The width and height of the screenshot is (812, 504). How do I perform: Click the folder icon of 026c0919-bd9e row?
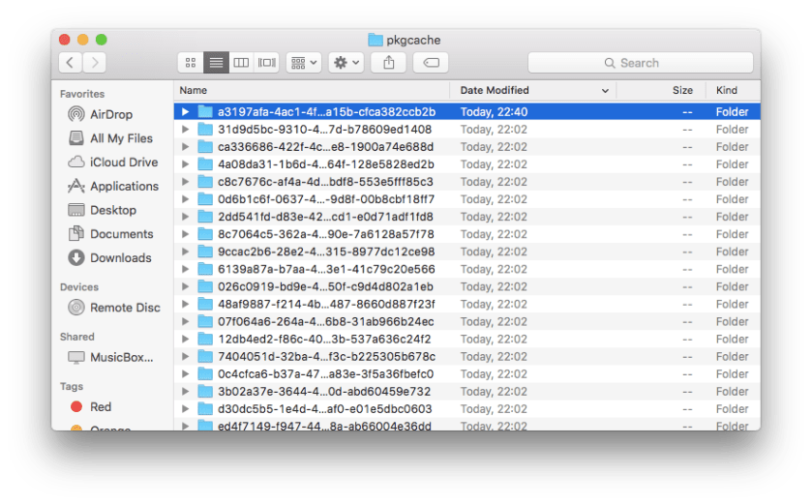205,286
